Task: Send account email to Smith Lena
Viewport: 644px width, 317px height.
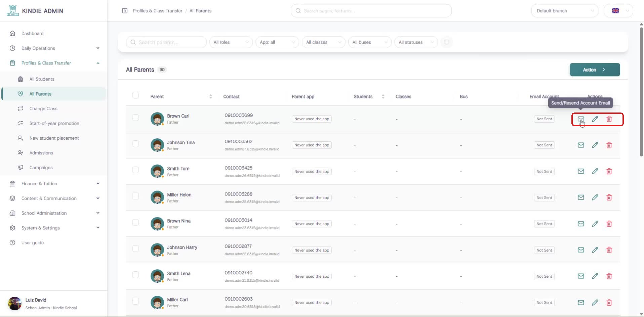Action: 581,276
